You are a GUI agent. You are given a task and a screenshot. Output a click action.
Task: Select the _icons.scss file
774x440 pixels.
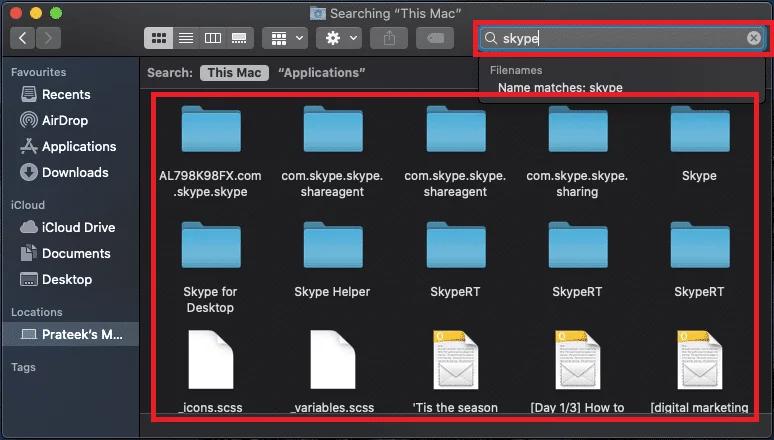click(211, 372)
